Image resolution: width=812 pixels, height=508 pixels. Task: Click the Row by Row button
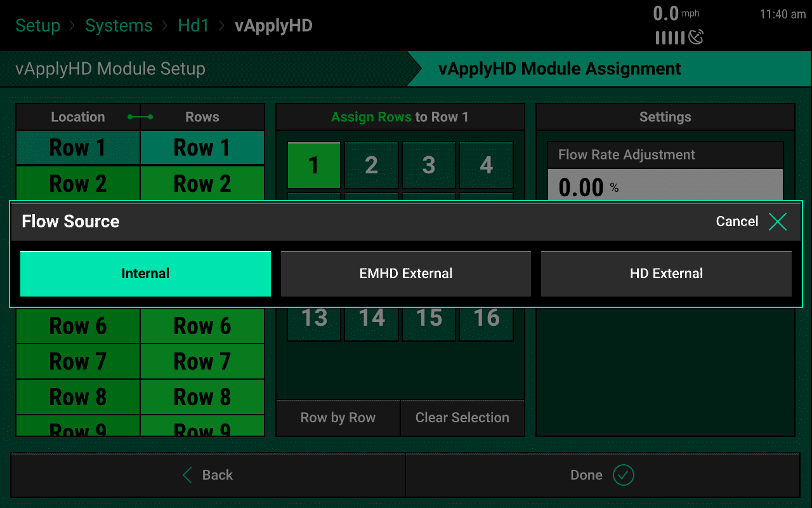point(338,418)
